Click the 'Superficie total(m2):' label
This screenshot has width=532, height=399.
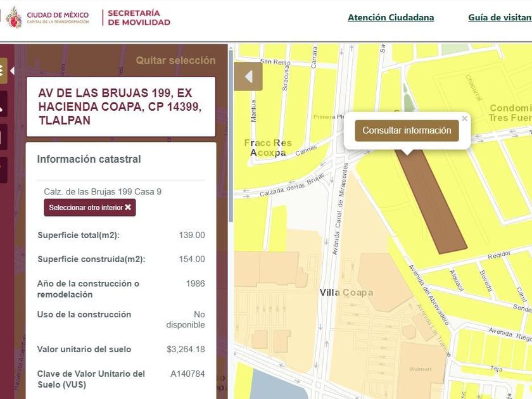(x=79, y=235)
